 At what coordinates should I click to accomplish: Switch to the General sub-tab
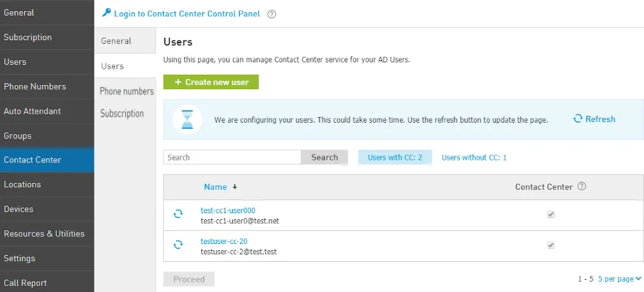pyautogui.click(x=125, y=41)
